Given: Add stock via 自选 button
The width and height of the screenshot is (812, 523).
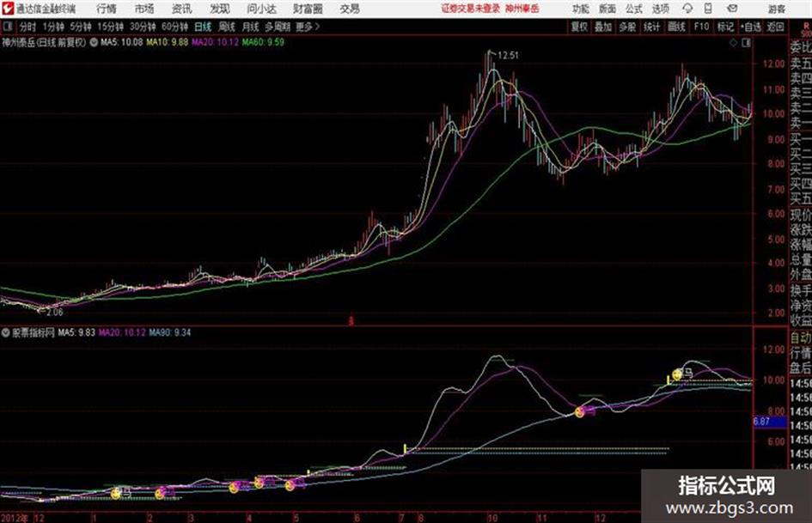Looking at the screenshot, I should 751,27.
